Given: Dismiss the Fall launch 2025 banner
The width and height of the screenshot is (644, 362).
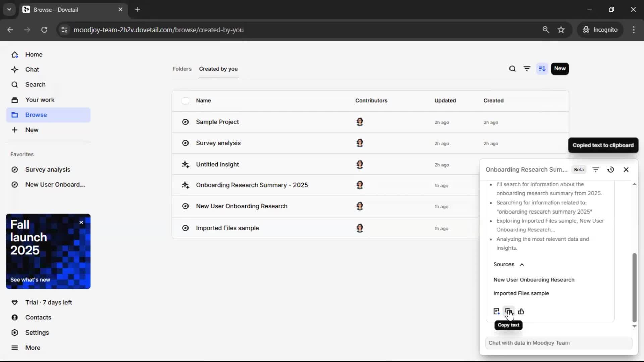Looking at the screenshot, I should pos(81,222).
